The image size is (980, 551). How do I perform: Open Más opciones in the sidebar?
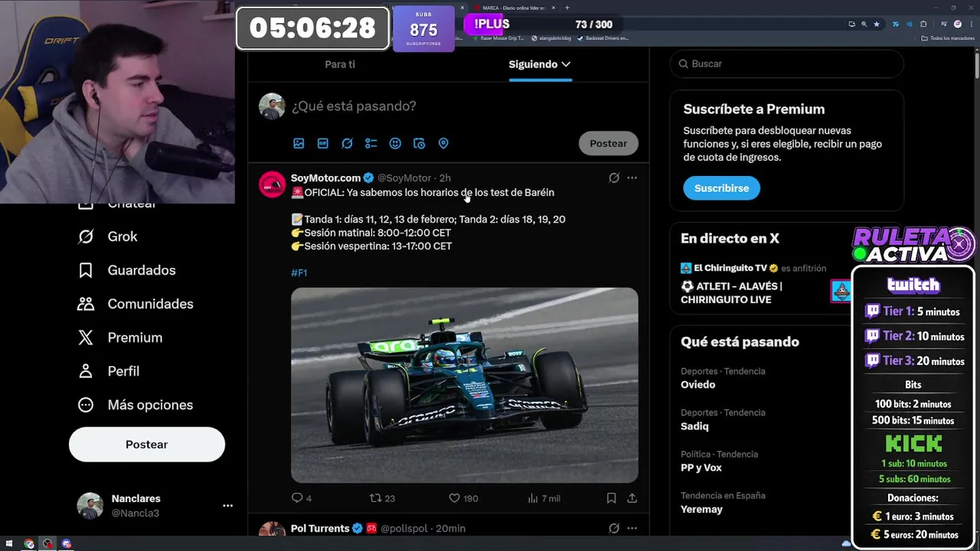(136, 405)
